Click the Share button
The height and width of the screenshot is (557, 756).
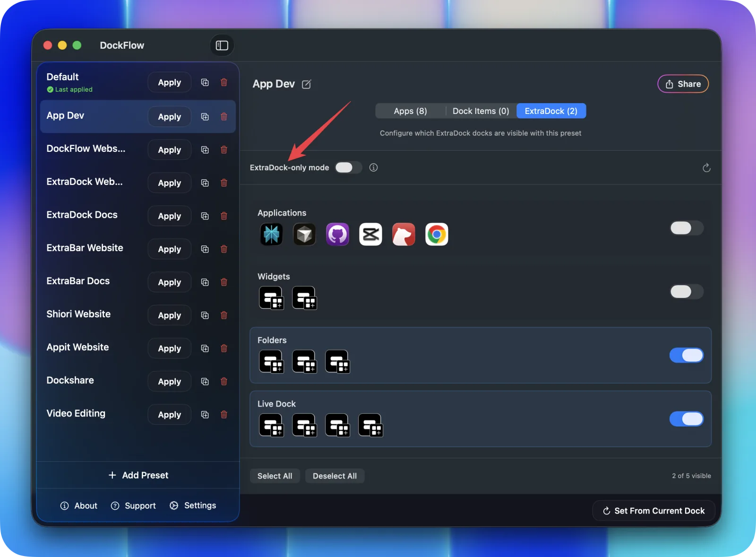tap(683, 84)
